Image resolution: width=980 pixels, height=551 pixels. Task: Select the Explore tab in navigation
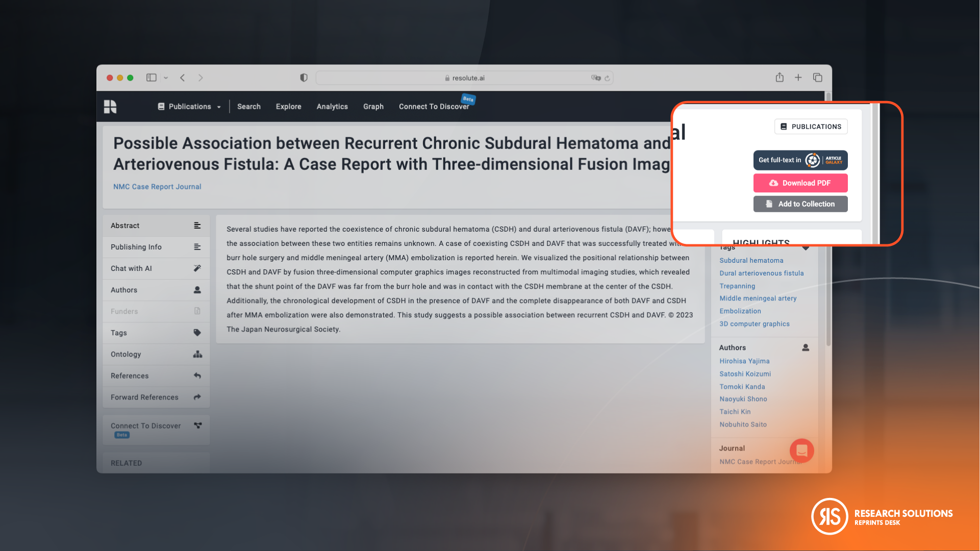[288, 106]
